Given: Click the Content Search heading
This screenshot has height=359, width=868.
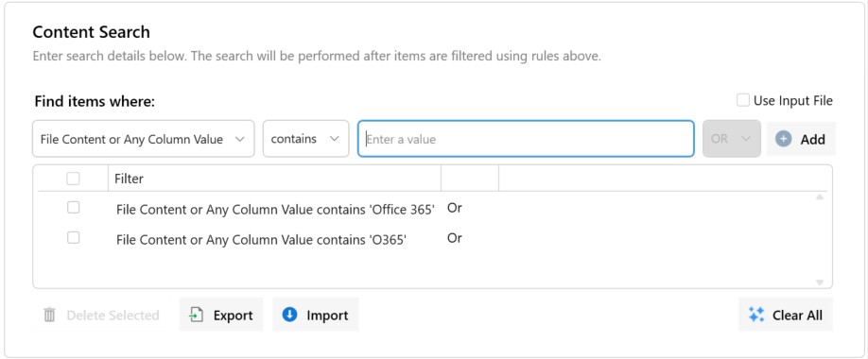Looking at the screenshot, I should click(92, 32).
